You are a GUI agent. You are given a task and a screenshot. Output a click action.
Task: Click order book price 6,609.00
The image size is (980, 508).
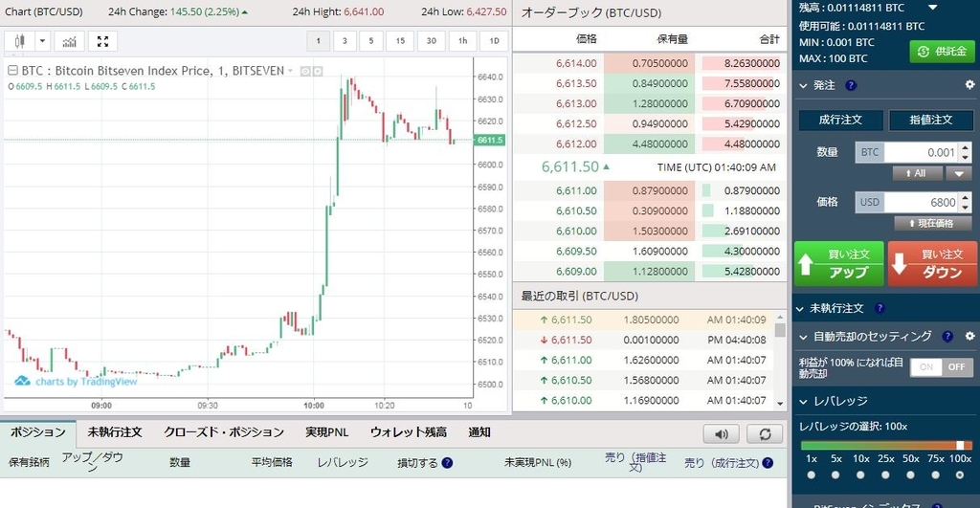point(576,271)
